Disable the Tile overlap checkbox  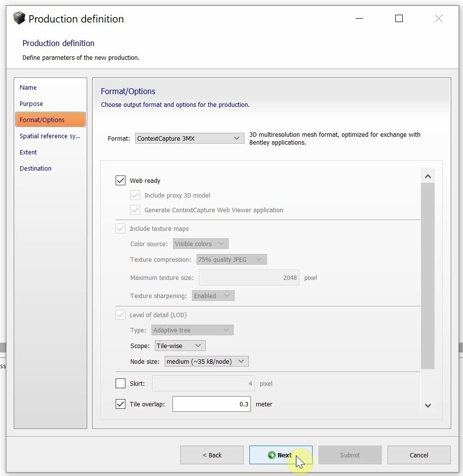(x=121, y=404)
